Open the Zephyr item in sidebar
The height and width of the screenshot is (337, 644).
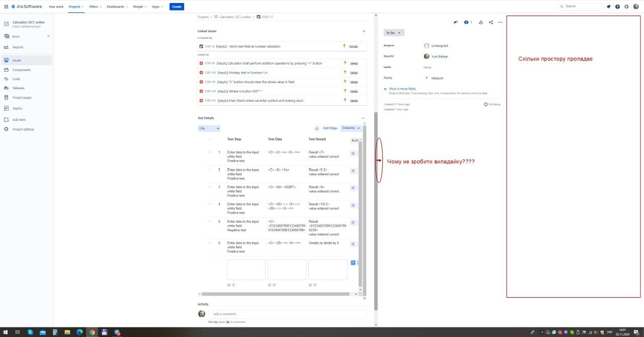pos(18,108)
